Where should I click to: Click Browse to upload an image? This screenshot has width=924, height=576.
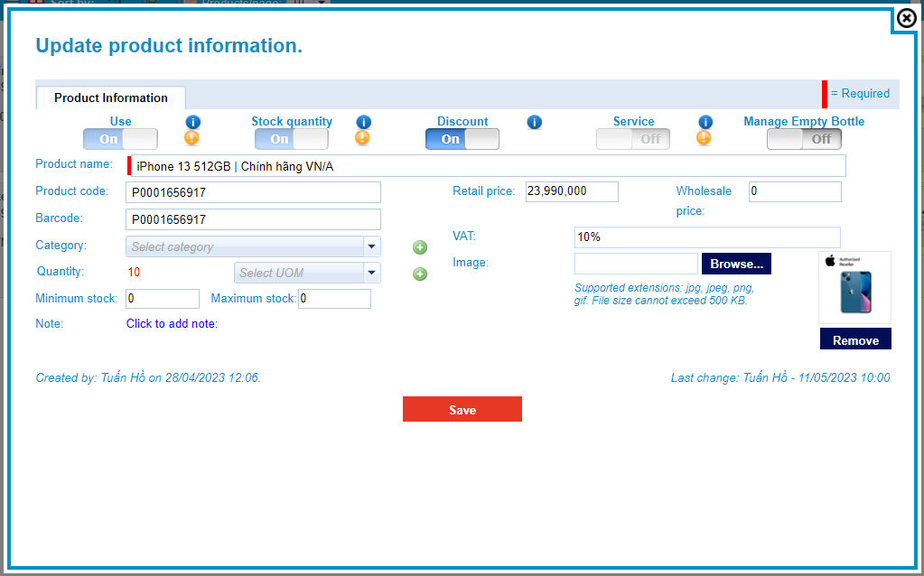736,264
